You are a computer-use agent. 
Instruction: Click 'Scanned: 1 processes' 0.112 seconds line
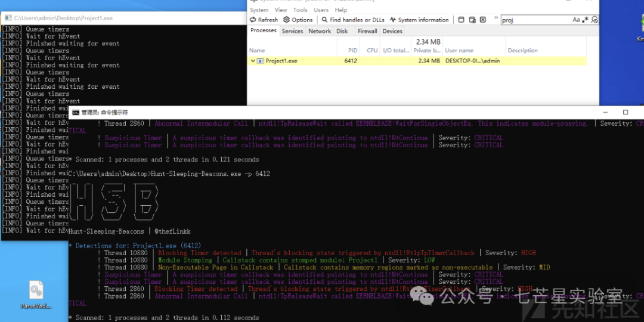coord(164,317)
